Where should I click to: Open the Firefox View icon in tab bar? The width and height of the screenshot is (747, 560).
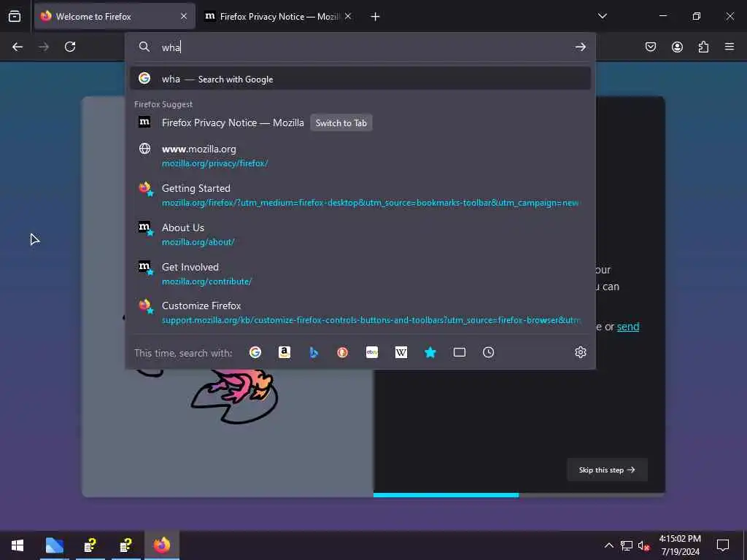click(15, 16)
